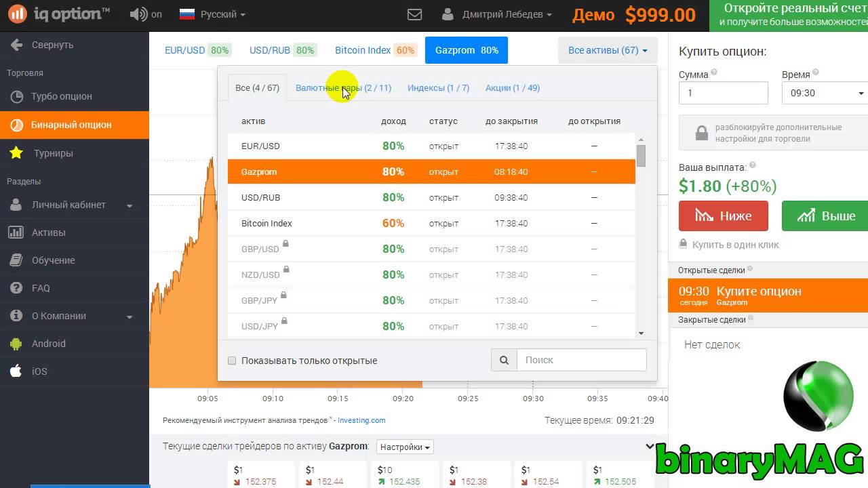Select the Gazprom 80% active tab

(467, 50)
